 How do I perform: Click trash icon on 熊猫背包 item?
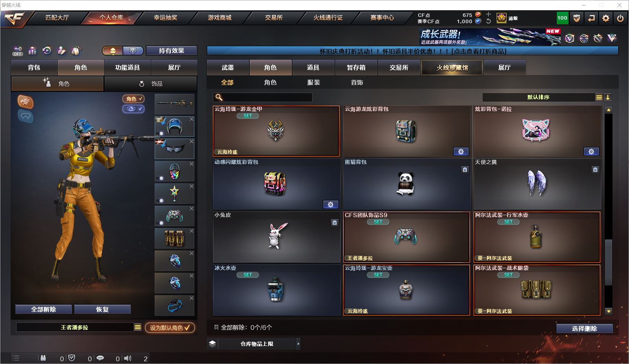[x=465, y=170]
